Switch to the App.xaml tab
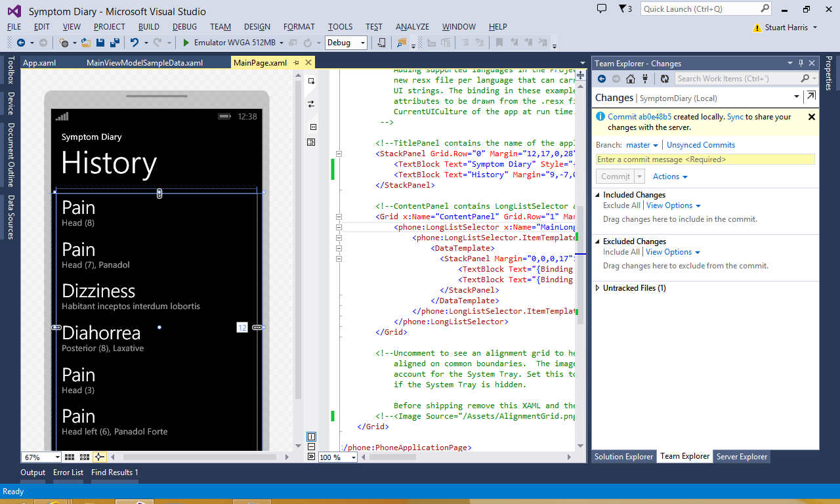This screenshot has height=504, width=840. (x=39, y=63)
